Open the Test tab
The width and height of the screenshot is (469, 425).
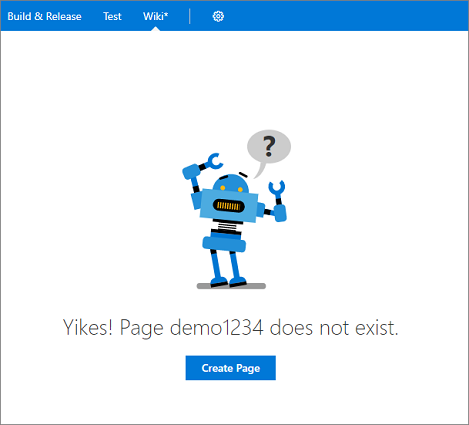coord(112,16)
